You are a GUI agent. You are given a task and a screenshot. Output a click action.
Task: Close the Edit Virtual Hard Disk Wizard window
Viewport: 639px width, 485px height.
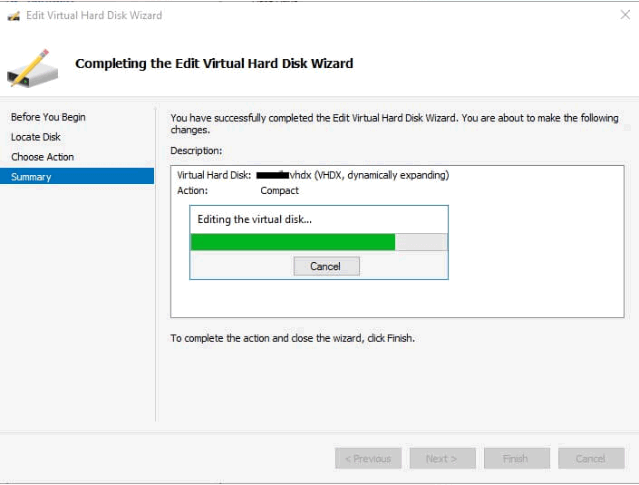pos(615,15)
